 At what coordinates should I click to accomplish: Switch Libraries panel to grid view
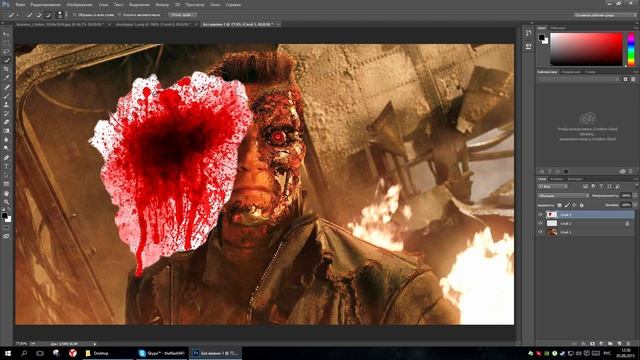(625, 79)
